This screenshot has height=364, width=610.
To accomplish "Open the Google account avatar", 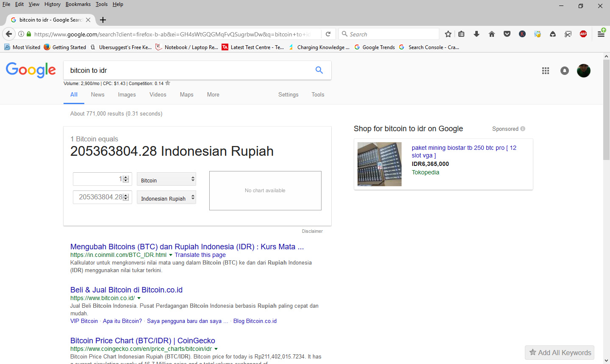I will click(x=584, y=71).
